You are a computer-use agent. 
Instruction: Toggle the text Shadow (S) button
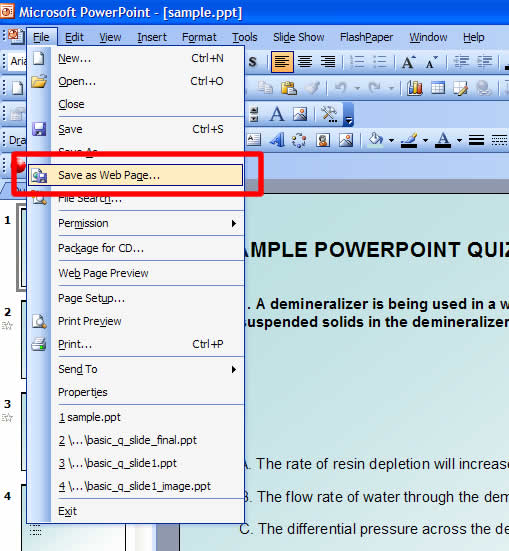253,62
